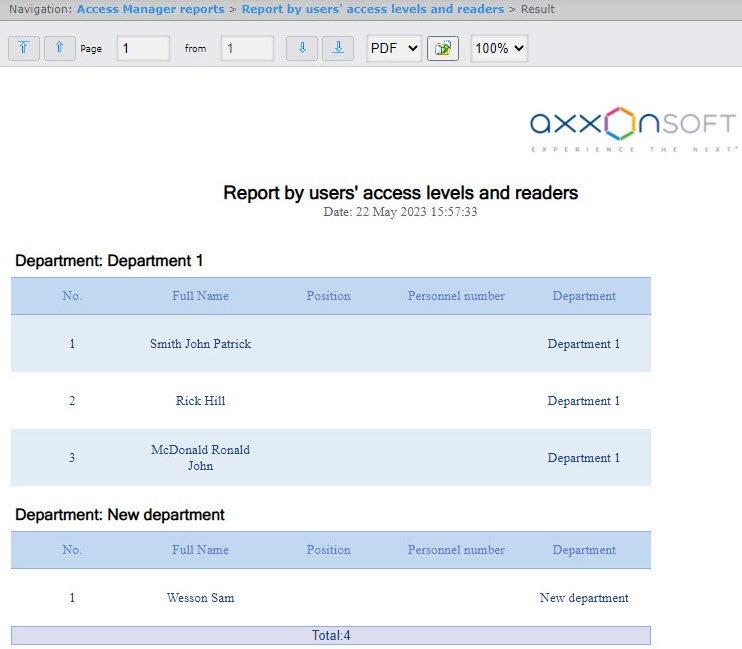Open Access Manager reports breadcrumb link
Viewport: 742px width, 649px height.
click(150, 9)
